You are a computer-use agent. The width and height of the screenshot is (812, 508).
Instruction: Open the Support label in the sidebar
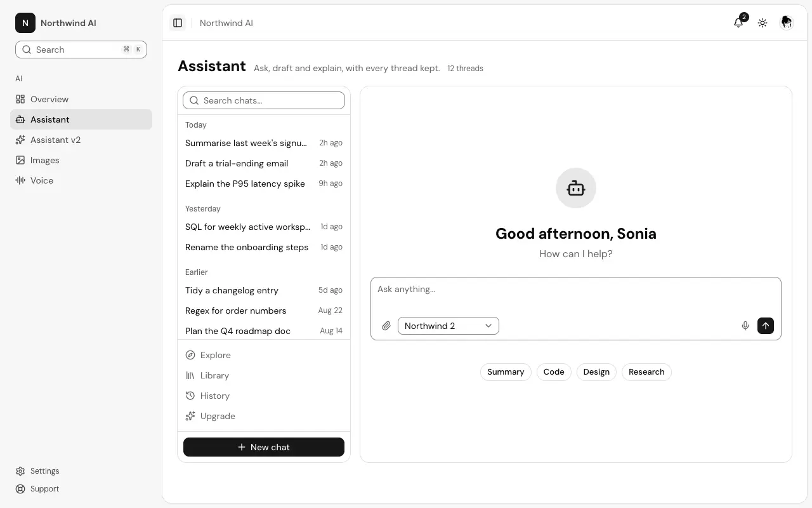[x=45, y=489]
